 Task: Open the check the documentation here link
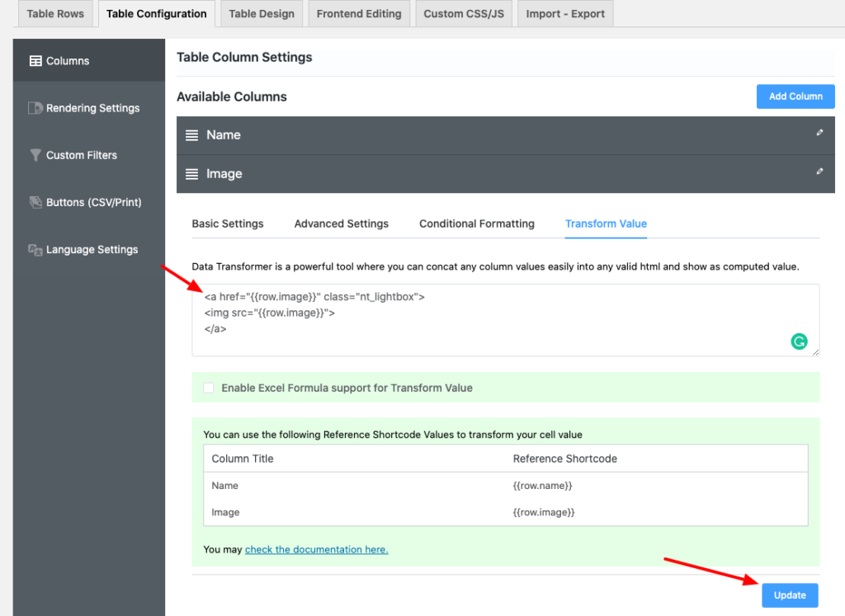point(316,549)
